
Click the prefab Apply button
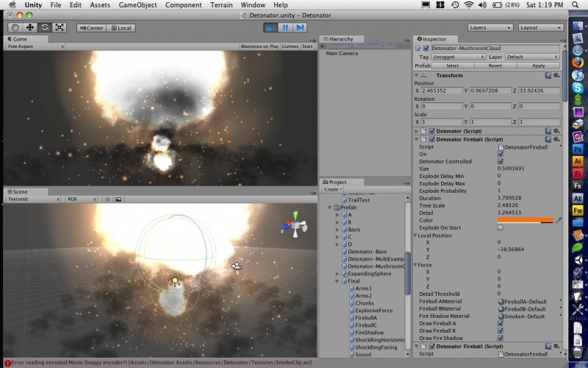coord(539,66)
